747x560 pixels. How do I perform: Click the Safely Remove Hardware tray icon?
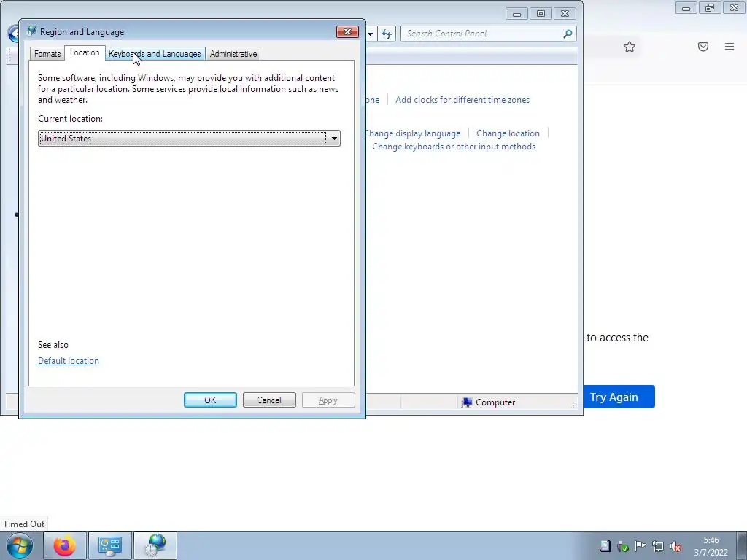coord(623,546)
